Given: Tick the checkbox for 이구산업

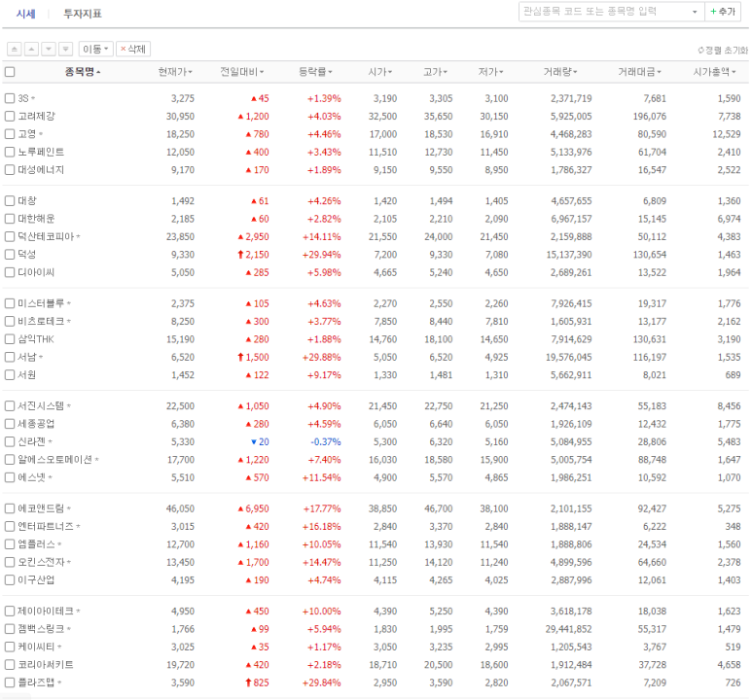Looking at the screenshot, I should (x=10, y=580).
